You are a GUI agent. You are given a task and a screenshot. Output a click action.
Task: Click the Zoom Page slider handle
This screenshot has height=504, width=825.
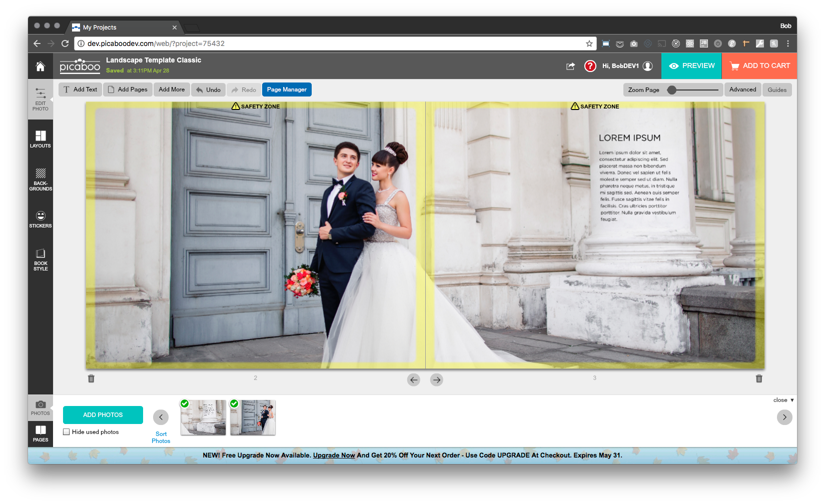(x=672, y=90)
